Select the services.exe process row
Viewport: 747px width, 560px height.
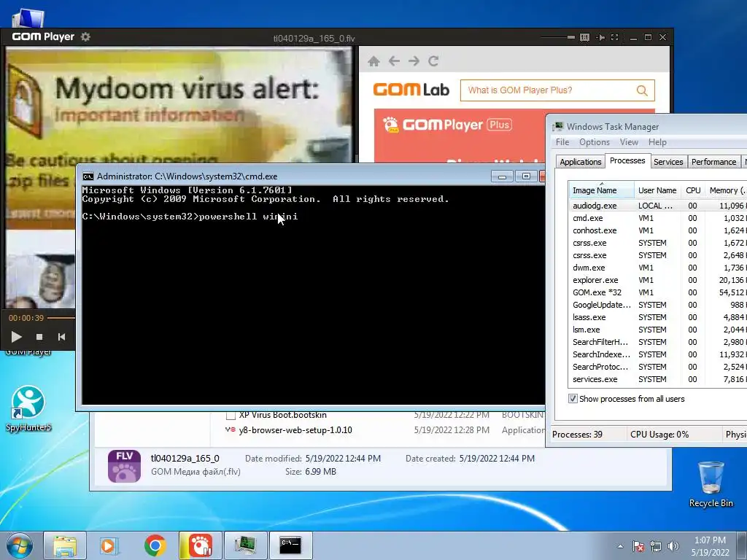(657, 379)
